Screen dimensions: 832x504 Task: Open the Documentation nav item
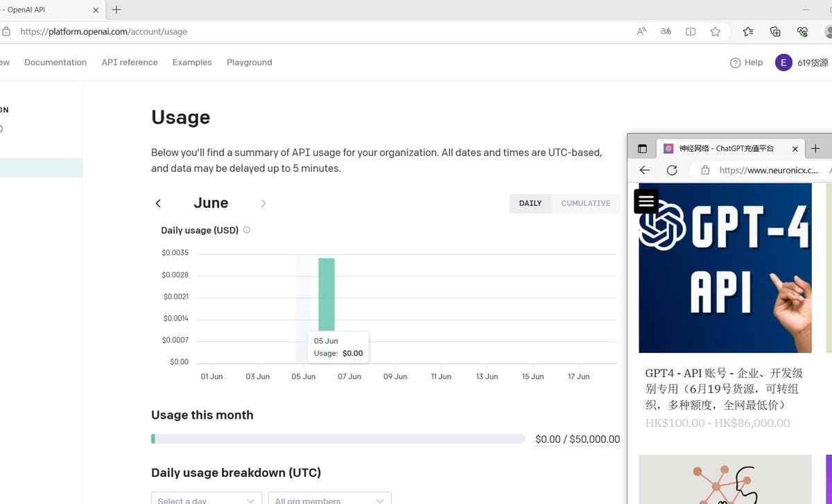(x=55, y=62)
